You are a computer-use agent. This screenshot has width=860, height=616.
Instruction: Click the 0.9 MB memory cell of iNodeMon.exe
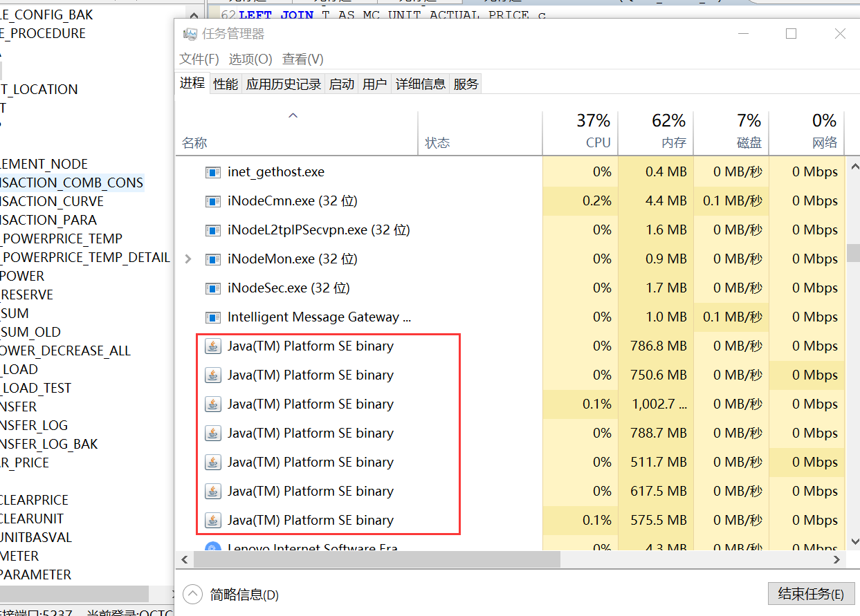[x=656, y=259]
